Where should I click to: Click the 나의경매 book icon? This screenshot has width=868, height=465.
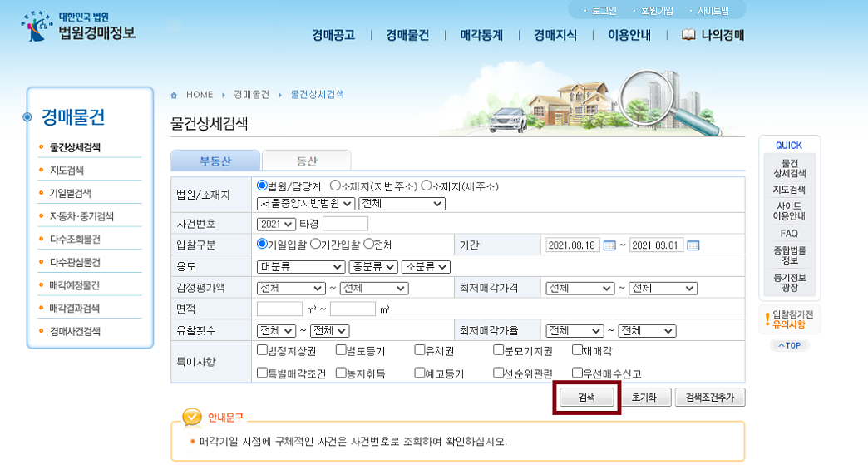[688, 35]
